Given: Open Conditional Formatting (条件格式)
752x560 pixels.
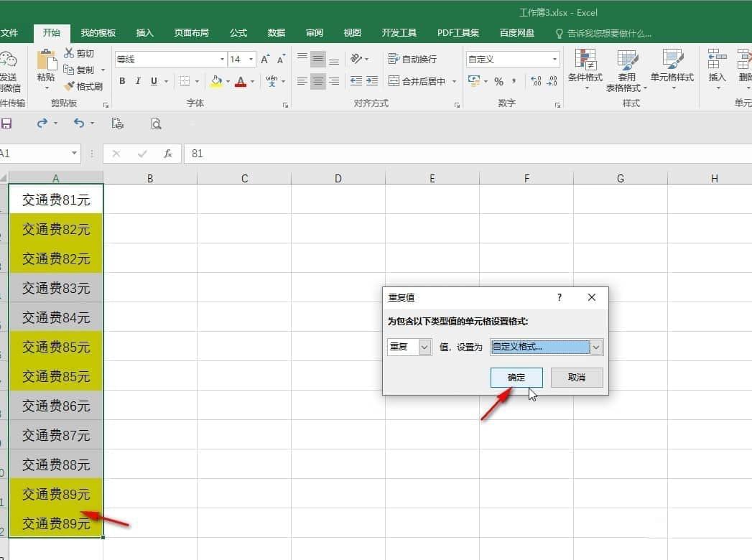Looking at the screenshot, I should click(x=585, y=68).
